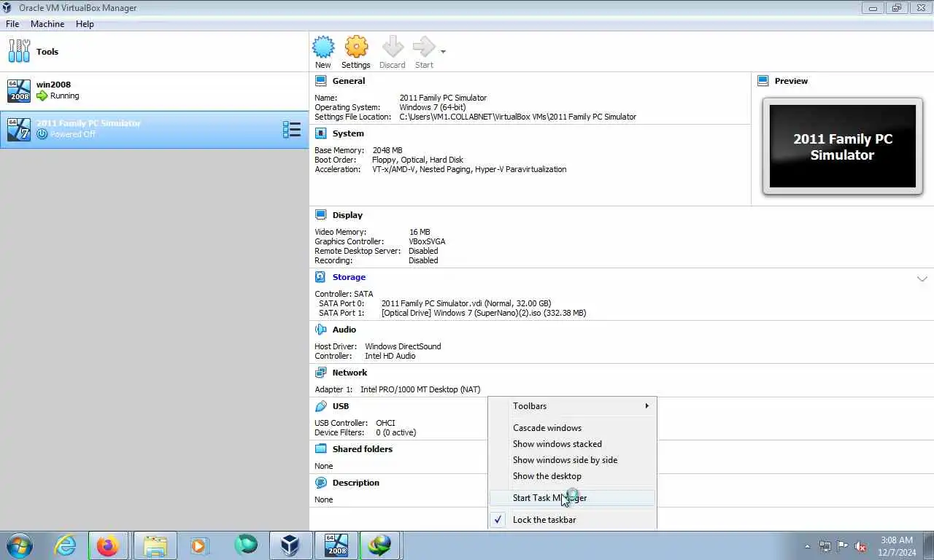Image resolution: width=934 pixels, height=560 pixels.
Task: Select the 2011 Family PC Simulator machine
Action: tap(155, 129)
